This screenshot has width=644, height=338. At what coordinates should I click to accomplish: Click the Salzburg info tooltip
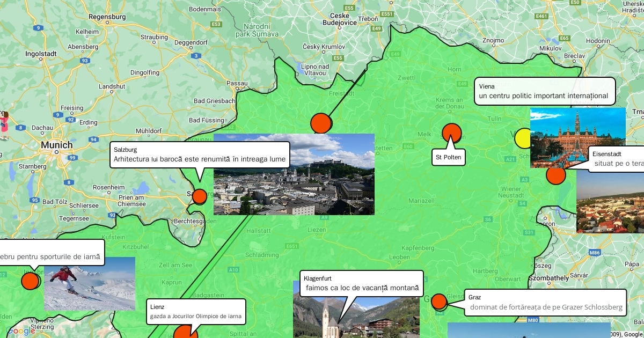click(x=200, y=155)
